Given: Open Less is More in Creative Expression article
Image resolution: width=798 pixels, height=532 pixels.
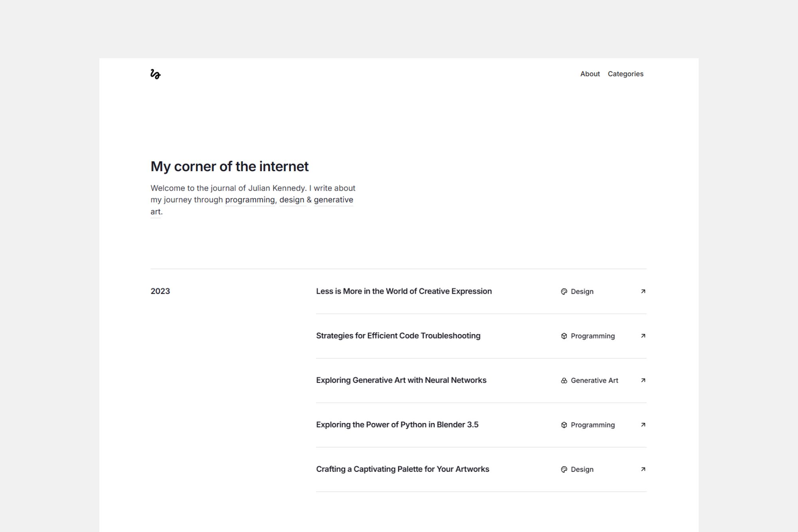Looking at the screenshot, I should 403,291.
